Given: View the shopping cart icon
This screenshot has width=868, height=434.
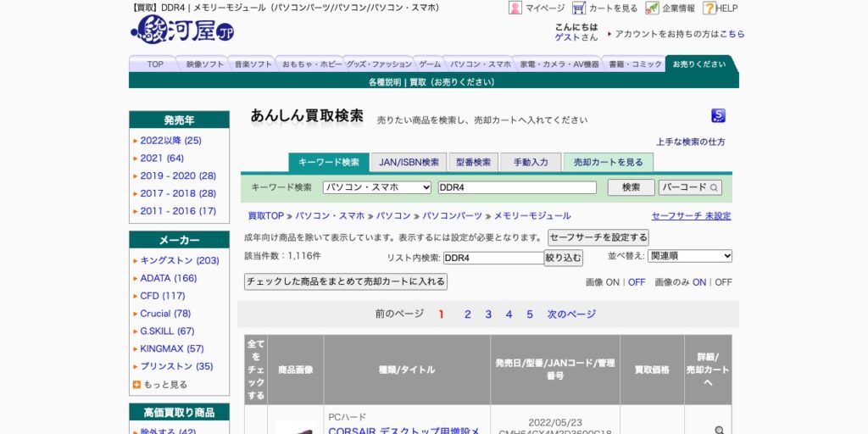Looking at the screenshot, I should (578, 8).
